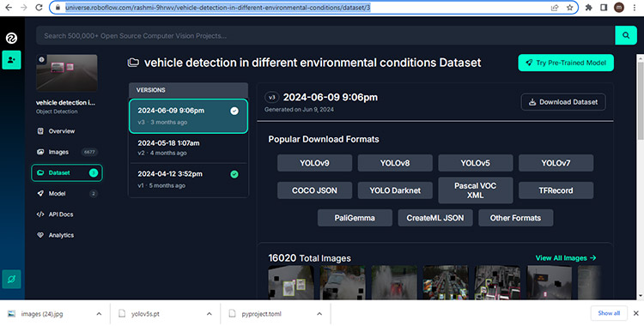644x326 pixels.
Task: Click the Dataset count badge 3
Action: [x=94, y=172]
